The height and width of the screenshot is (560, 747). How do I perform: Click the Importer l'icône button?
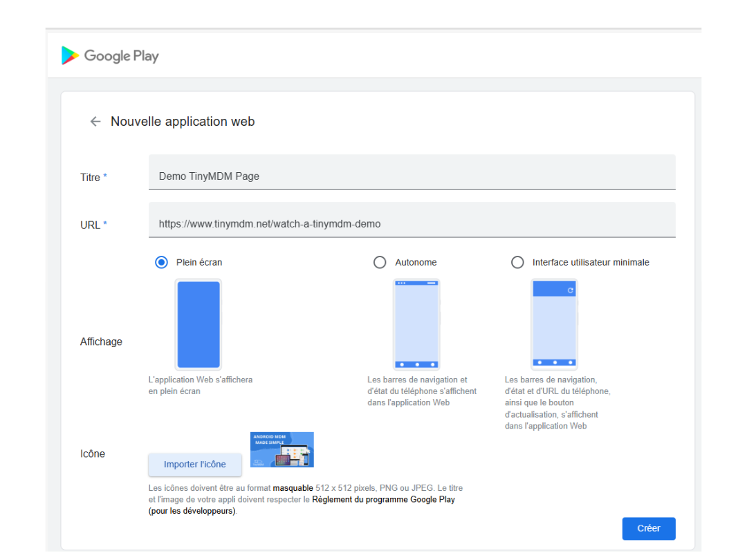click(x=195, y=465)
